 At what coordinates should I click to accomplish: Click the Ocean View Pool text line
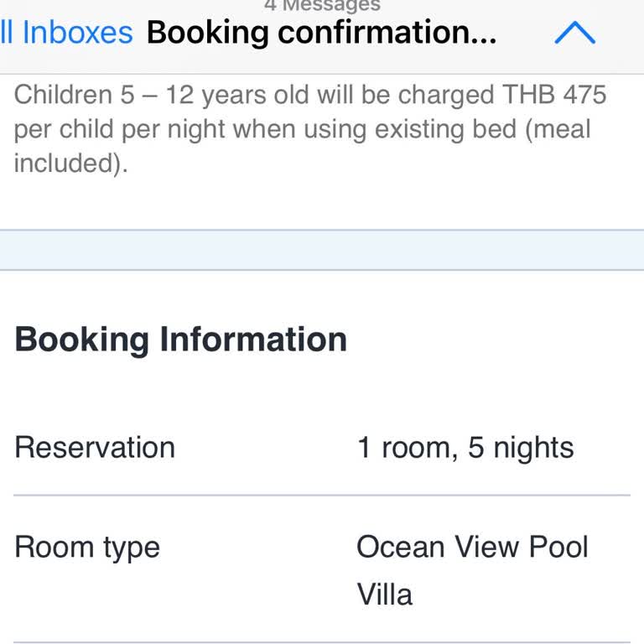point(472,548)
